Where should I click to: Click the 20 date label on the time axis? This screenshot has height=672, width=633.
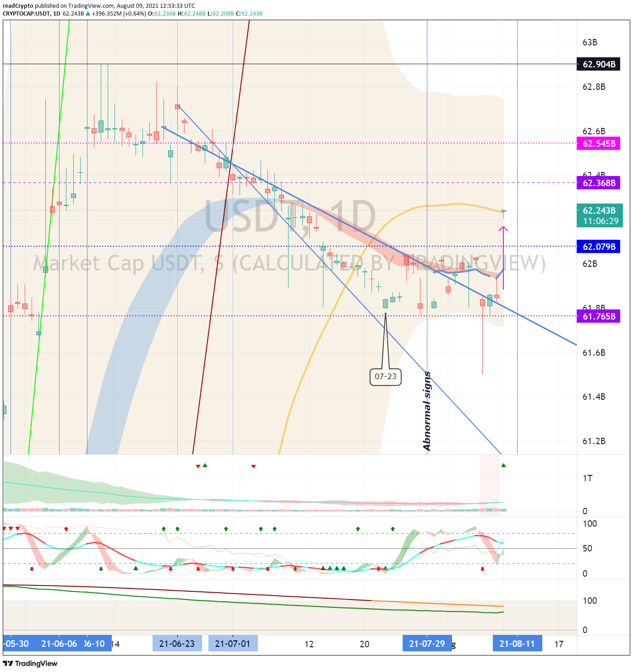(365, 644)
